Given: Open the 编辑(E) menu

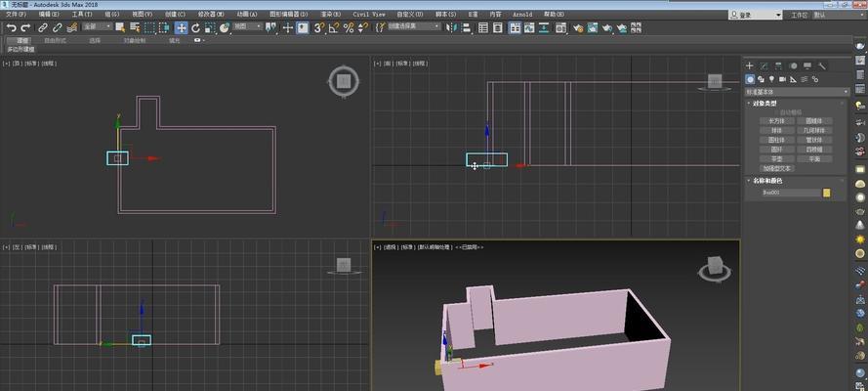Looking at the screenshot, I should point(49,14).
